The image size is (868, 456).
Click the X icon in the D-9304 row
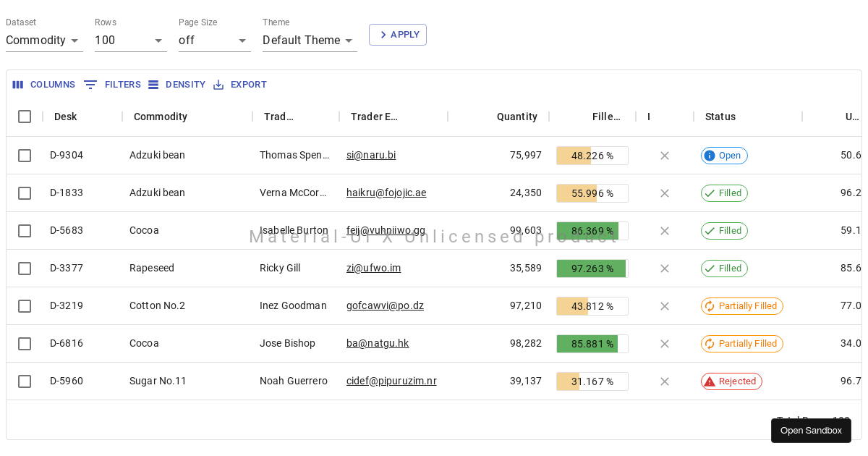coord(665,156)
